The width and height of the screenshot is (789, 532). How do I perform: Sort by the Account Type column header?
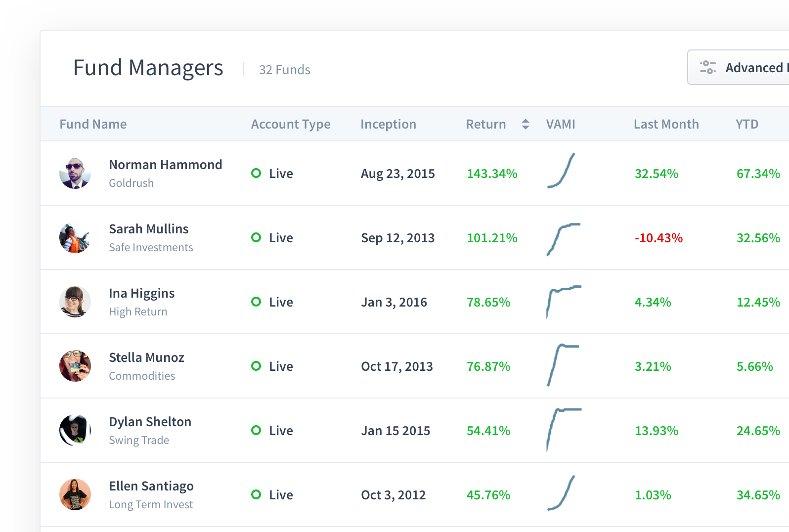(291, 124)
